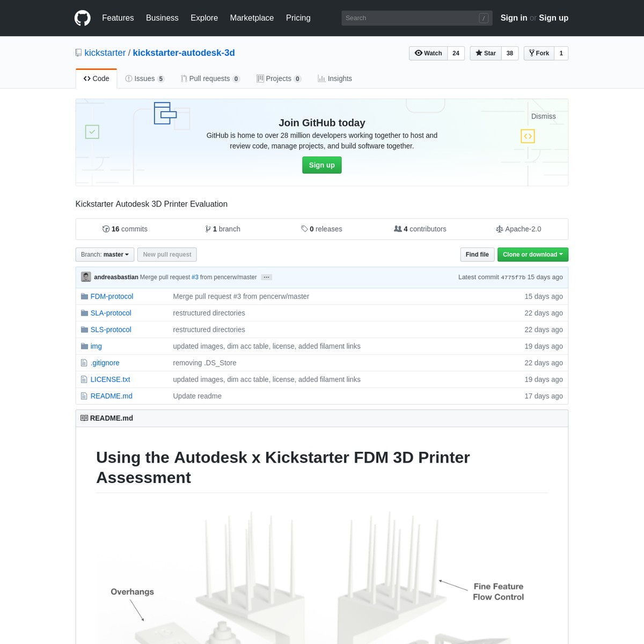Click the folder icon for FDM-protocol
644x644 pixels.
pos(84,296)
